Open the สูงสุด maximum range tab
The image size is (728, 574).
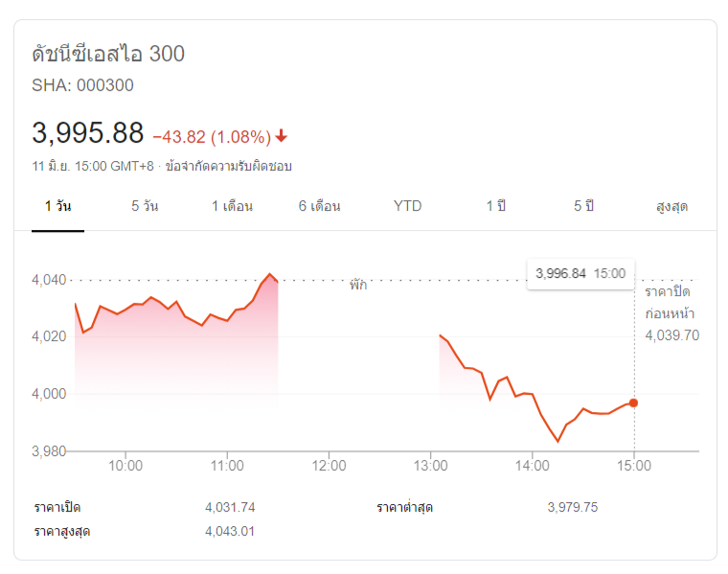coord(671,206)
